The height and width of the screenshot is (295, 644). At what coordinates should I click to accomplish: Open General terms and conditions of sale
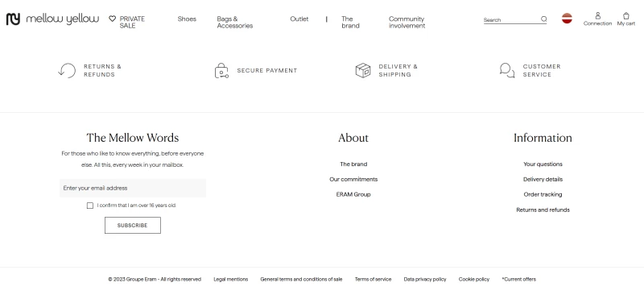click(x=301, y=280)
